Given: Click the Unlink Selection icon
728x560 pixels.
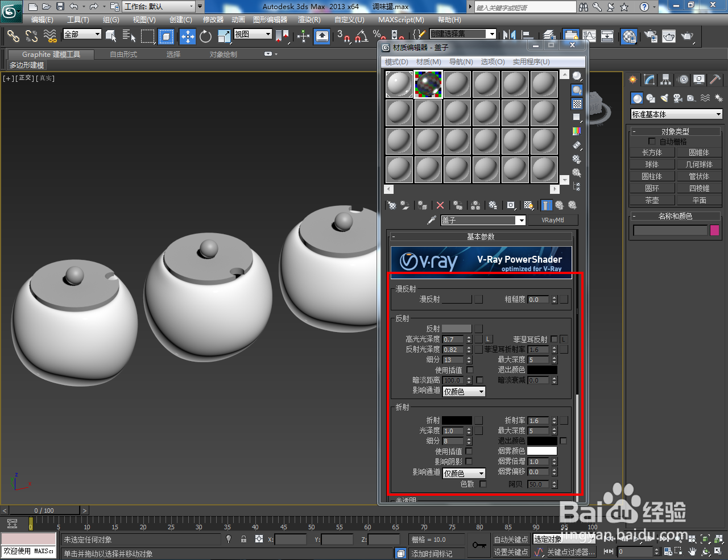Looking at the screenshot, I should [32, 36].
